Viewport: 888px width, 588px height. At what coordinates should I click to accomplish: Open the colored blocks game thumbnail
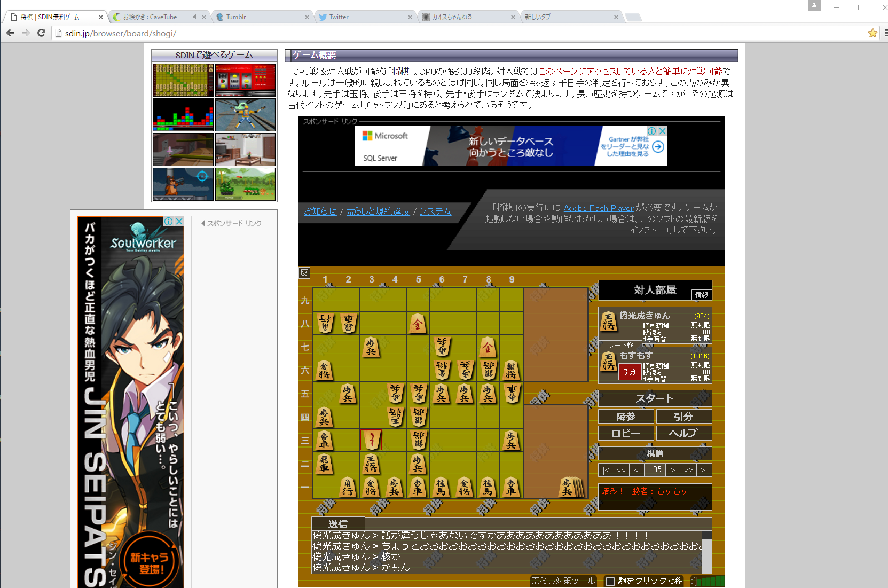click(183, 115)
